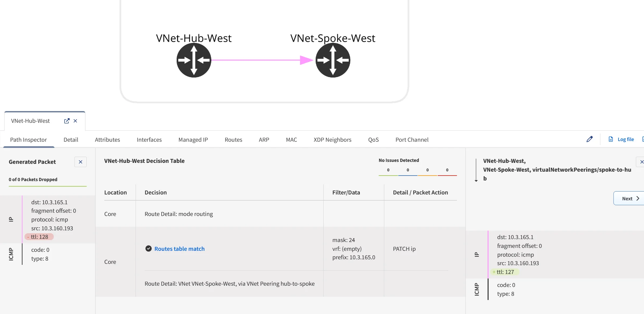This screenshot has height=314, width=644.
Task: Select the Interfaces tab
Action: (149, 140)
